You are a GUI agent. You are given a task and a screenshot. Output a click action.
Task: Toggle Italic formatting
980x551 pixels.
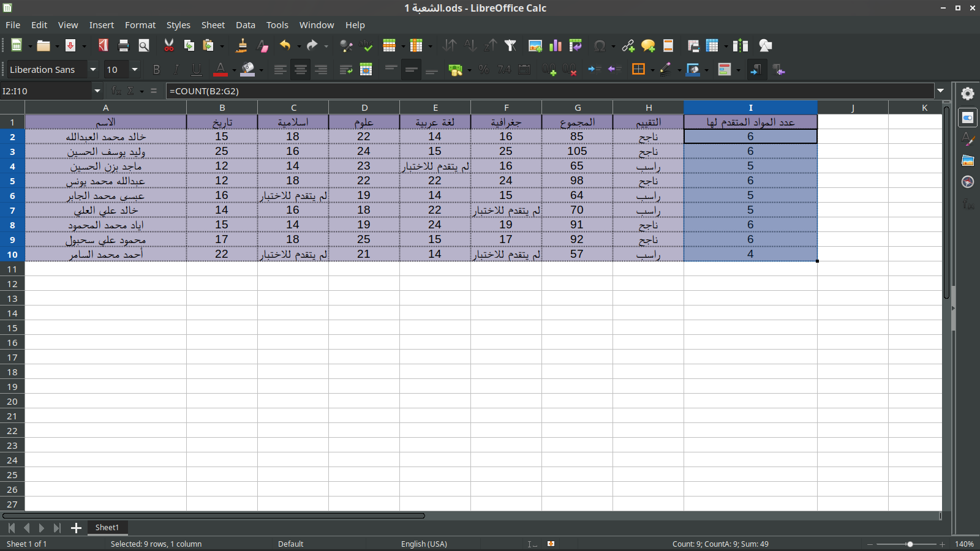coord(176,70)
